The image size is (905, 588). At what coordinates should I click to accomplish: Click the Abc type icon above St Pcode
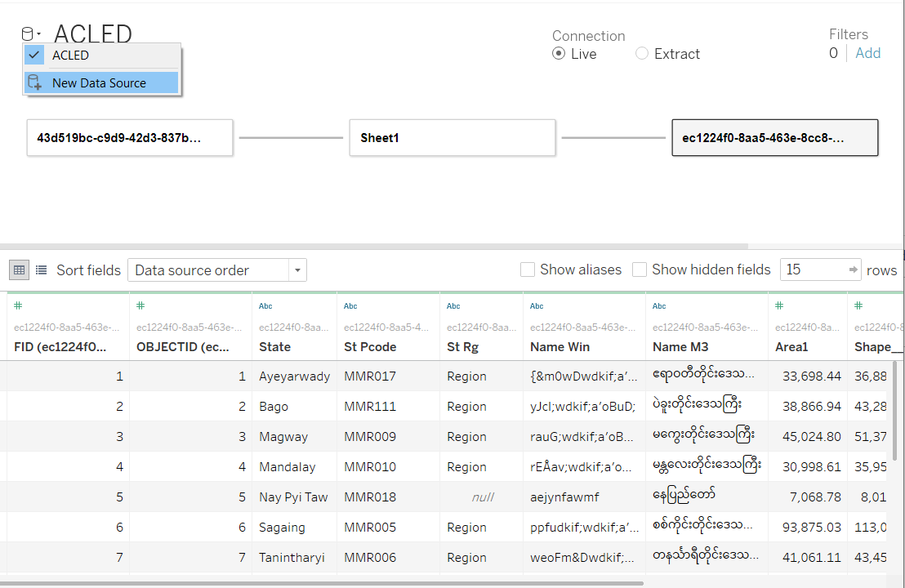click(350, 306)
